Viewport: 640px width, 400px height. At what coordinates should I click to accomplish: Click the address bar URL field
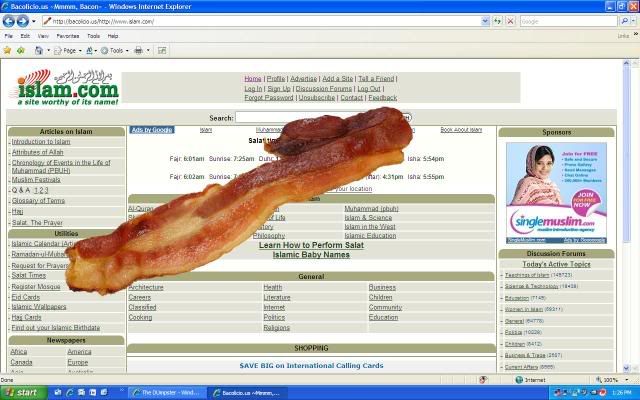261,21
